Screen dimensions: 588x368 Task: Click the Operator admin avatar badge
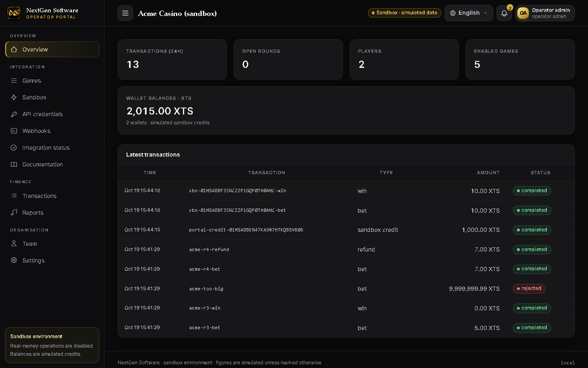click(523, 13)
